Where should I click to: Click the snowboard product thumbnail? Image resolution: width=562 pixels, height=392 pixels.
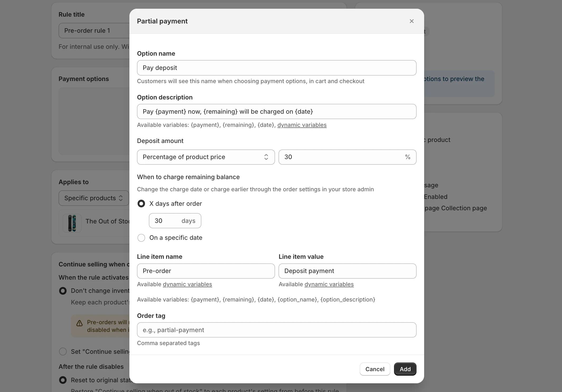coord(72,223)
